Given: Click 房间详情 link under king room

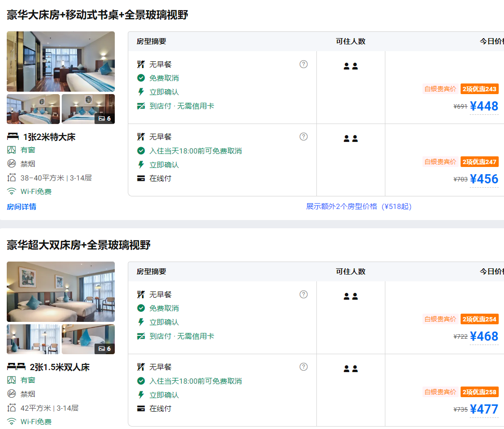Looking at the screenshot, I should point(22,207).
